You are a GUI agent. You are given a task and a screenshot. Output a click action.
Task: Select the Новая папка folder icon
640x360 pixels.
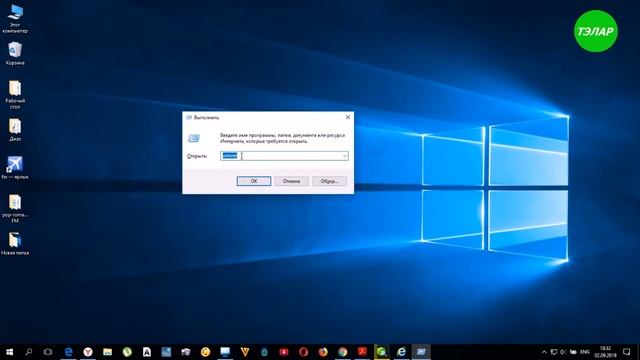point(15,243)
